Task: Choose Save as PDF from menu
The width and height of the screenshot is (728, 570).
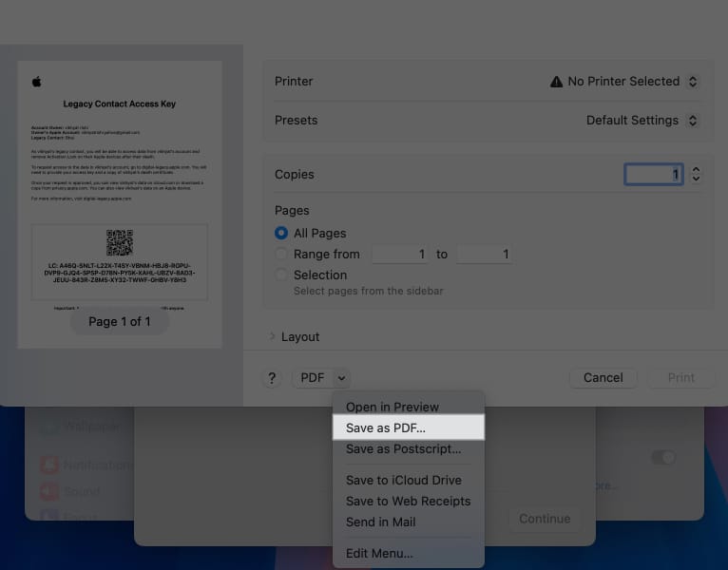Action: pos(386,427)
